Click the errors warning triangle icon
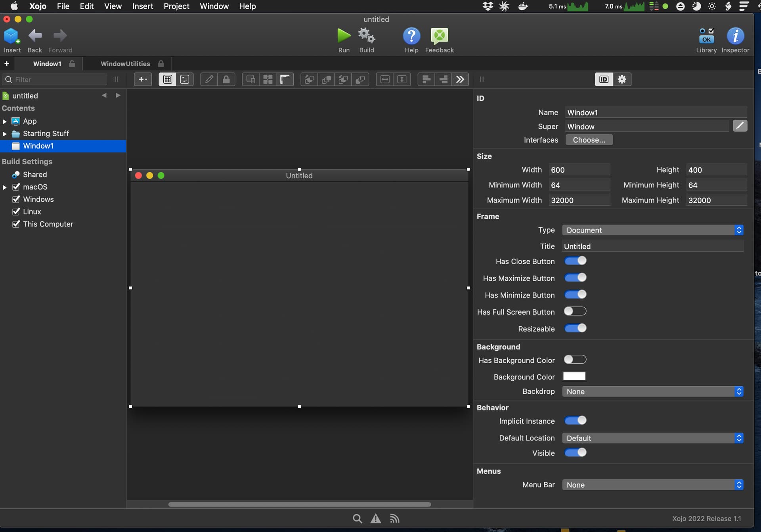The image size is (761, 532). (x=375, y=519)
